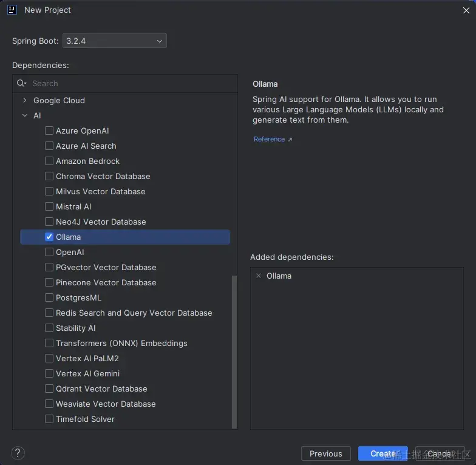Screen dimensions: 476x465
Task: Enable the OpenAI dependency checkbox
Action: 49,252
